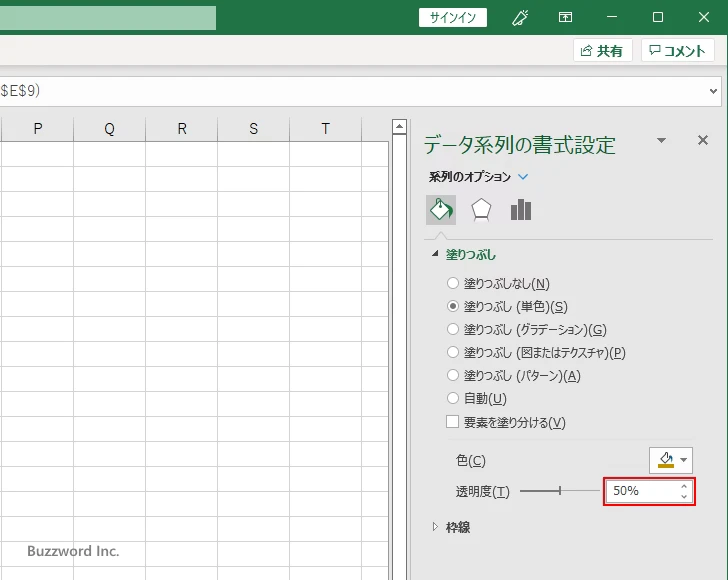Select 塗りつぶし (図またはテクスチャ)(P) option
This screenshot has height=580, width=728.
point(453,352)
